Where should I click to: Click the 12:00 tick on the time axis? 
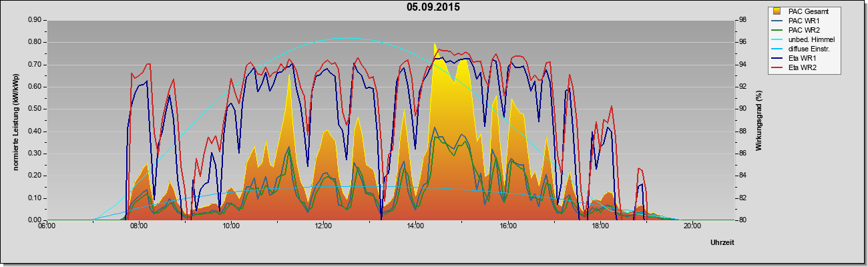click(322, 226)
